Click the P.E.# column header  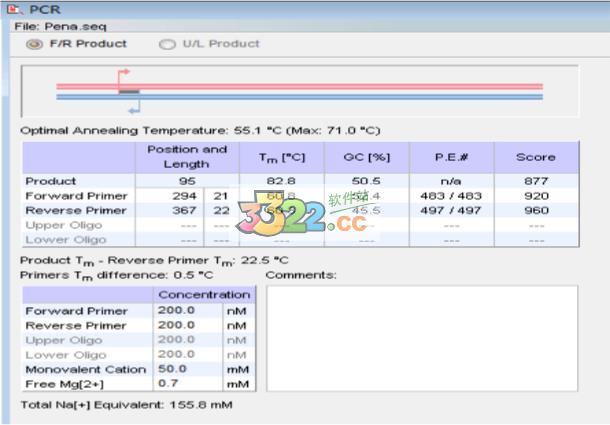[450, 157]
